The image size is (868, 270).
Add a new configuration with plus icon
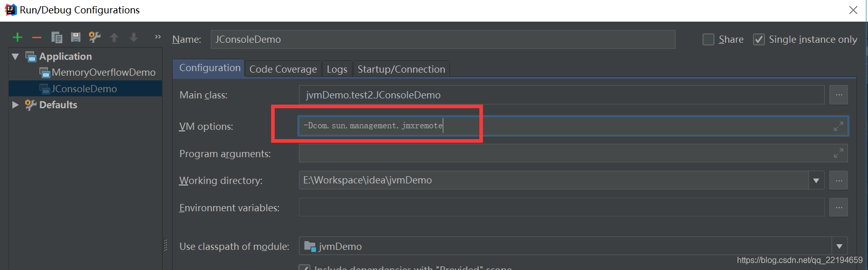point(18,37)
